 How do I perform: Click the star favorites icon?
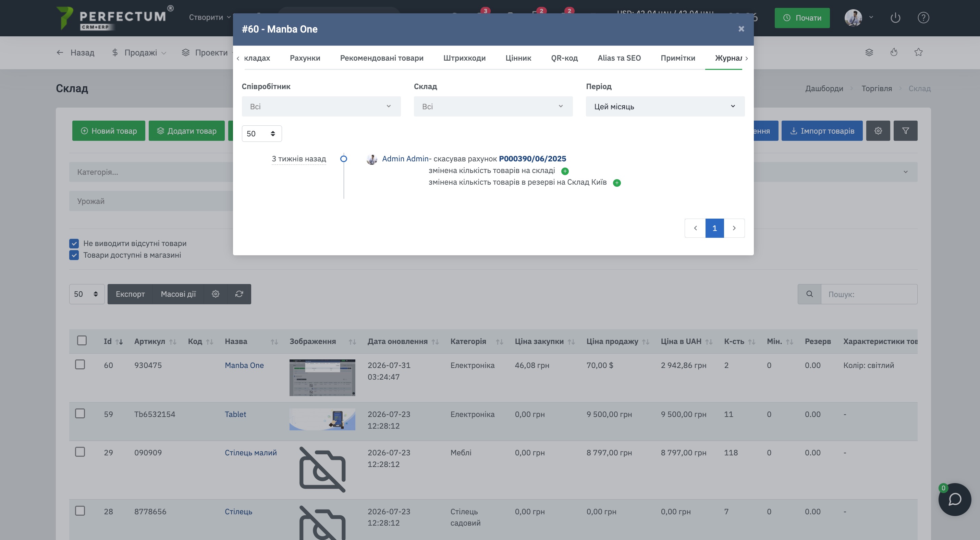click(x=918, y=52)
